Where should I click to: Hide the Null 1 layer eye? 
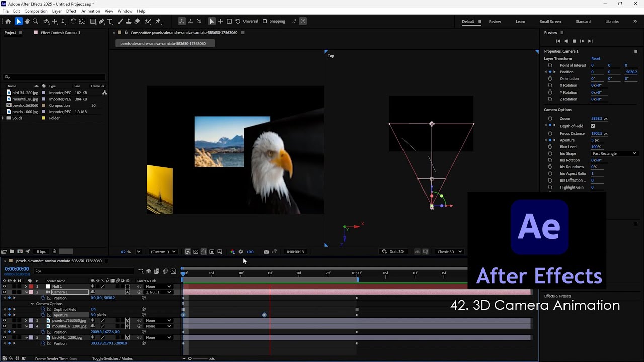point(4,286)
